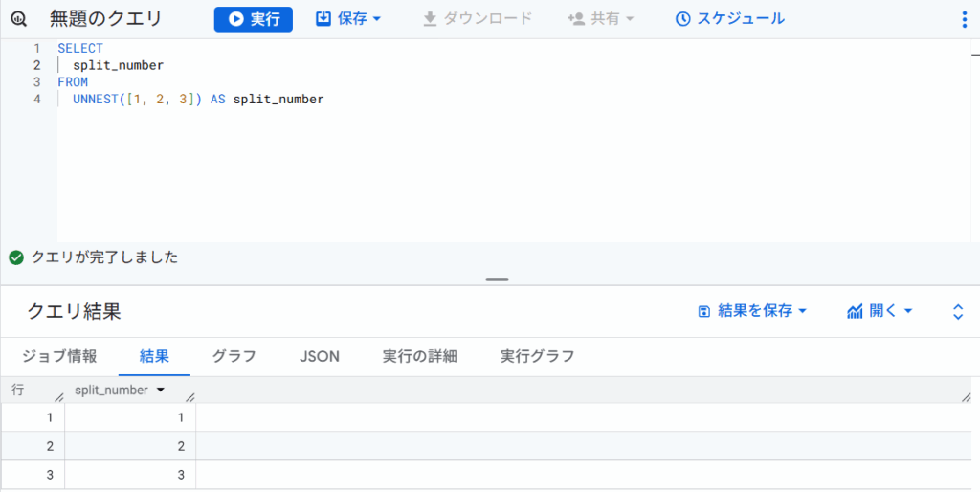The height and width of the screenshot is (492, 980).
Task: Open the スケジュール option
Action: click(730, 19)
